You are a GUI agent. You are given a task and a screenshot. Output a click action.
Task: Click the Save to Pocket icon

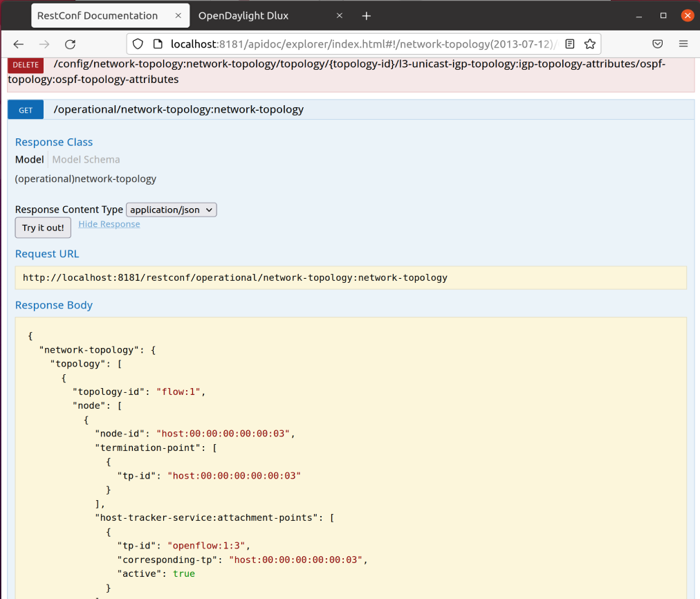[x=658, y=44]
